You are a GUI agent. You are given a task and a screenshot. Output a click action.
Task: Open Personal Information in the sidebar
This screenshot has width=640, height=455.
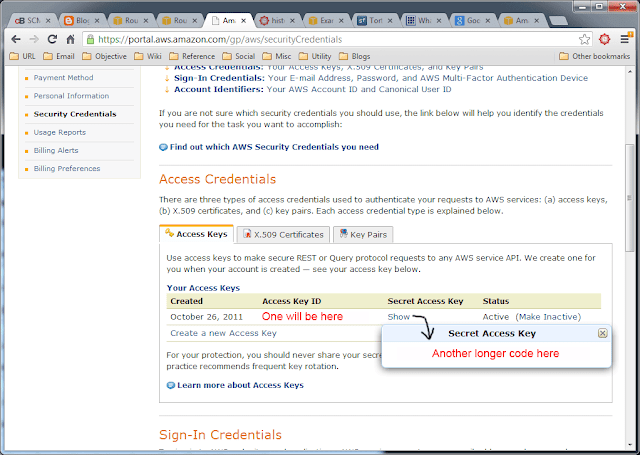(x=71, y=96)
